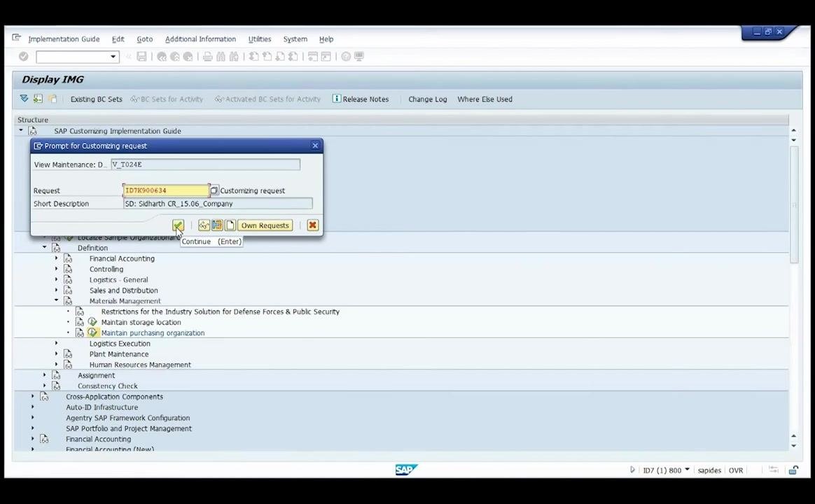Click the Find binoculars icon
The height and width of the screenshot is (504, 815).
pos(221,57)
